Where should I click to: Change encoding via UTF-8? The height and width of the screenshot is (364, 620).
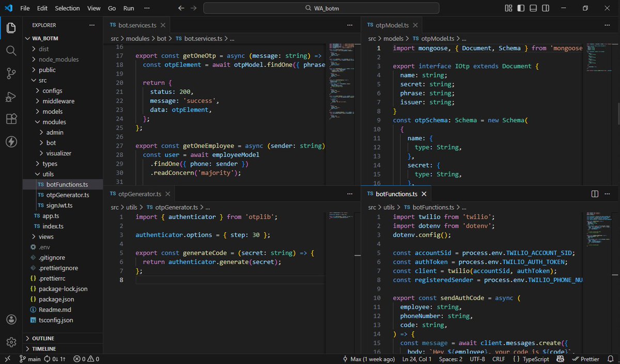(478, 359)
